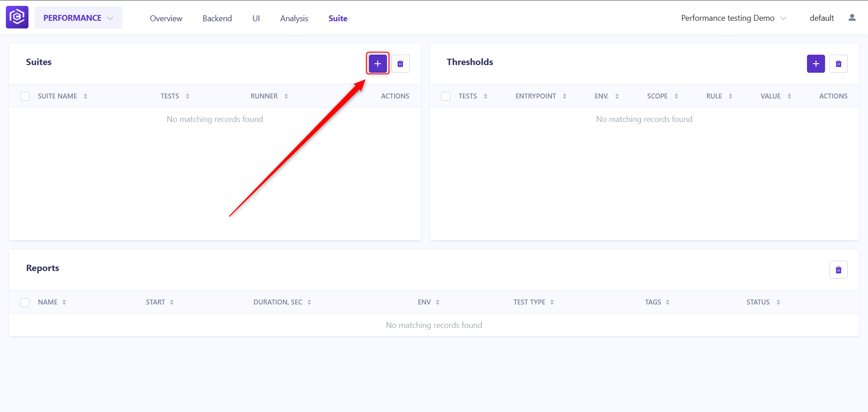Switch to the Overview tab
This screenshot has width=868, height=412.
(x=166, y=19)
